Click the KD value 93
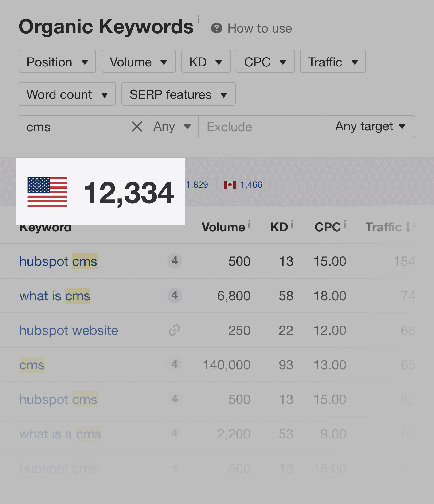The image size is (434, 504). pyautogui.click(x=286, y=365)
